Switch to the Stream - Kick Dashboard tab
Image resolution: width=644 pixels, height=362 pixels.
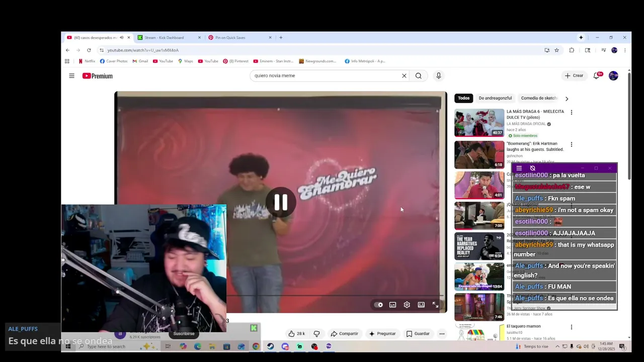(x=164, y=38)
